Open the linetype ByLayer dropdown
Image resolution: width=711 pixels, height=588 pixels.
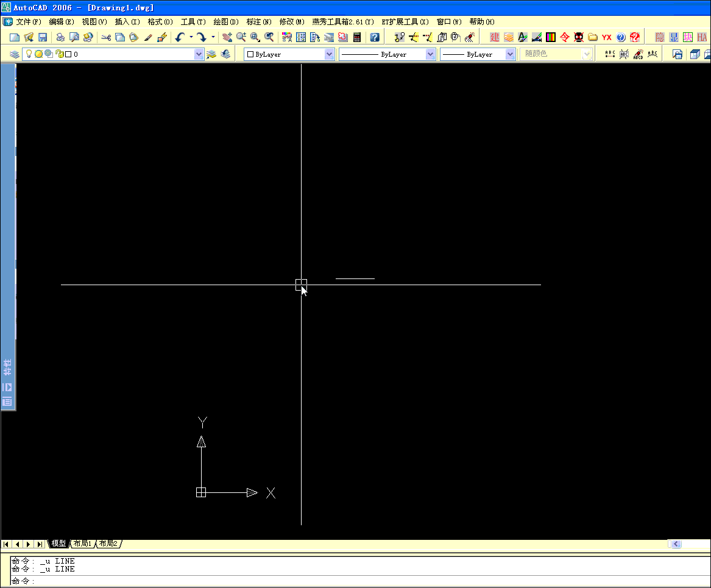430,54
